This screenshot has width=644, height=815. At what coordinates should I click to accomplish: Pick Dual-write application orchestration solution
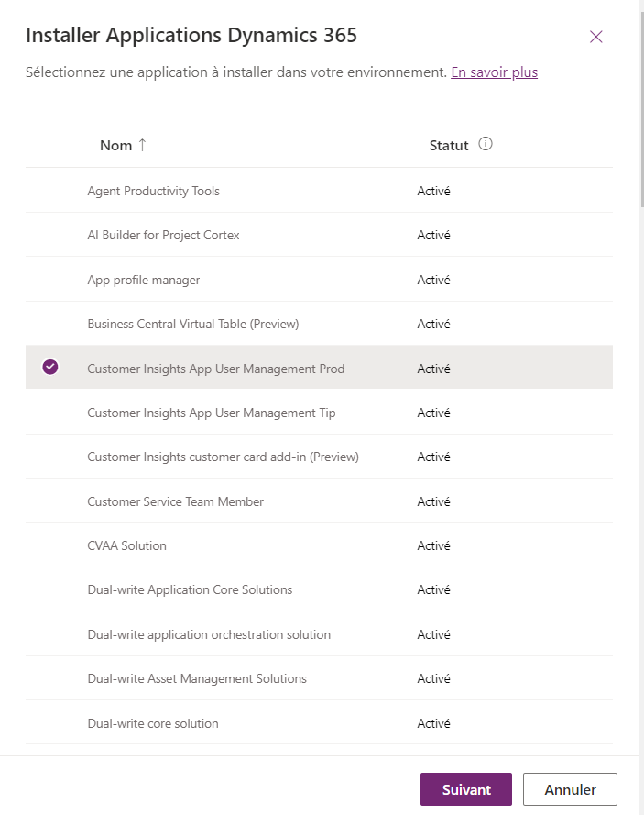coord(209,634)
